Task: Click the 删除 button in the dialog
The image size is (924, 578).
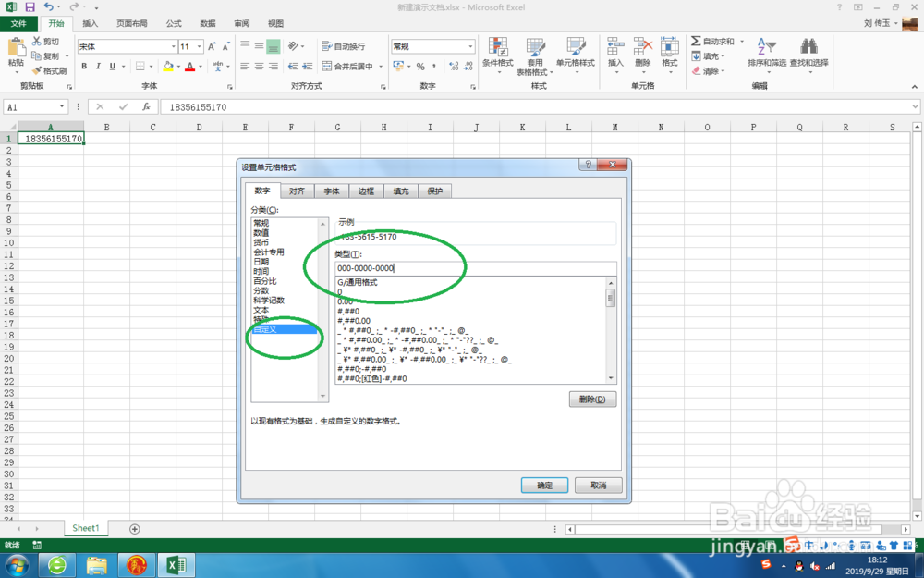Action: 592,399
